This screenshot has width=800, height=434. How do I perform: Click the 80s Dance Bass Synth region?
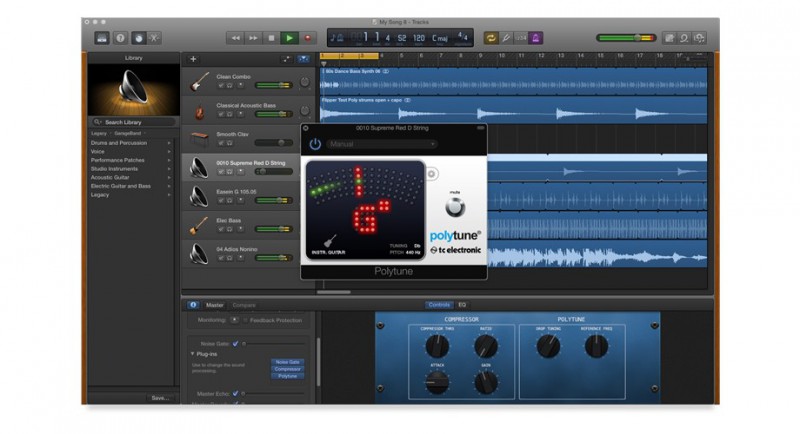pyautogui.click(x=513, y=81)
